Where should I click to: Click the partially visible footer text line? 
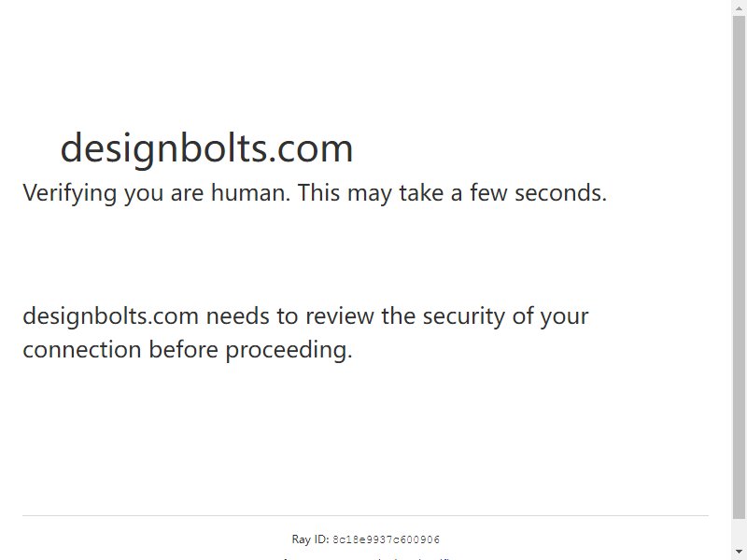365,557
